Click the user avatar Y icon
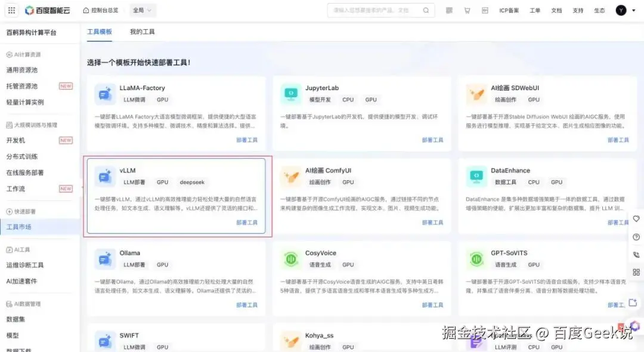The width and height of the screenshot is (644, 352). (x=621, y=10)
